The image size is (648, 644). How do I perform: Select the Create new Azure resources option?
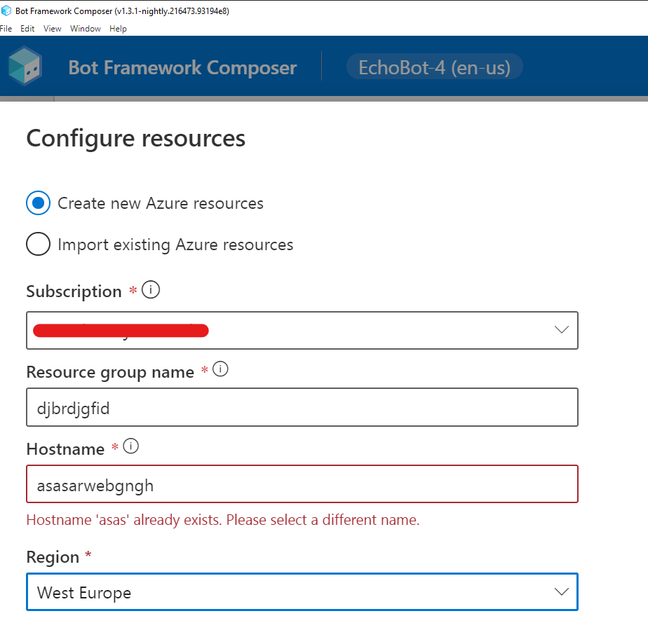tap(39, 203)
